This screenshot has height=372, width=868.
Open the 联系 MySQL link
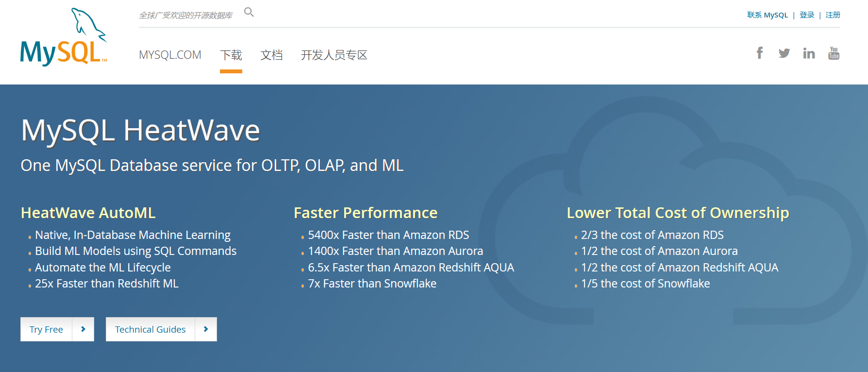tap(767, 15)
